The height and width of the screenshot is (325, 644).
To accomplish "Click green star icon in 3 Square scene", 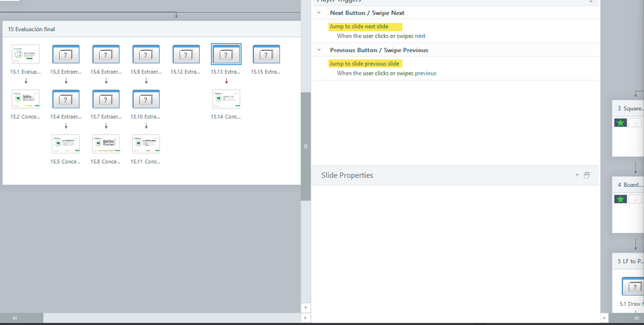I will click(x=621, y=123).
